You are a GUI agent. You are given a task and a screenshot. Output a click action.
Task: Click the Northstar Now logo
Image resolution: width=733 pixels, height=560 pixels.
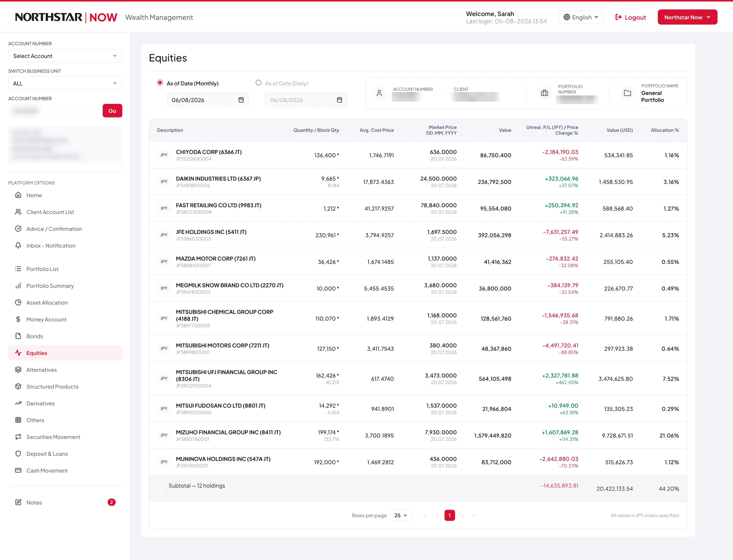tap(66, 17)
